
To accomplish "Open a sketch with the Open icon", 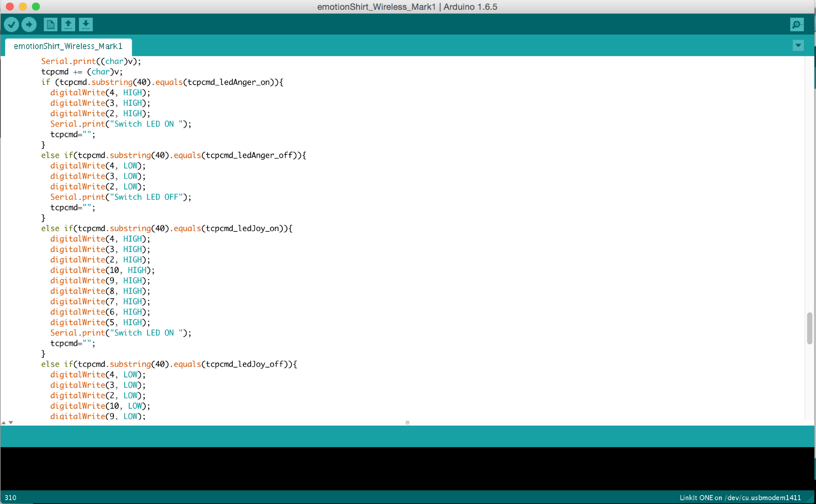I will coord(68,24).
